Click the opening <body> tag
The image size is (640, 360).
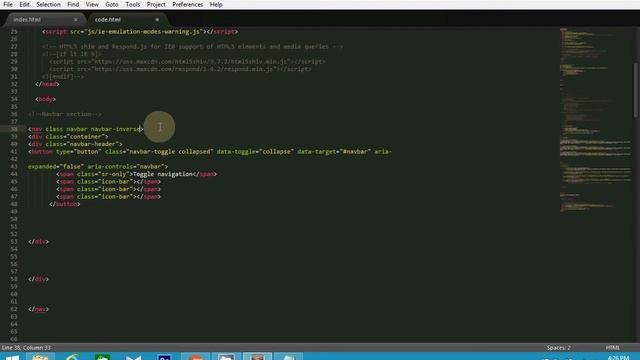click(x=45, y=99)
